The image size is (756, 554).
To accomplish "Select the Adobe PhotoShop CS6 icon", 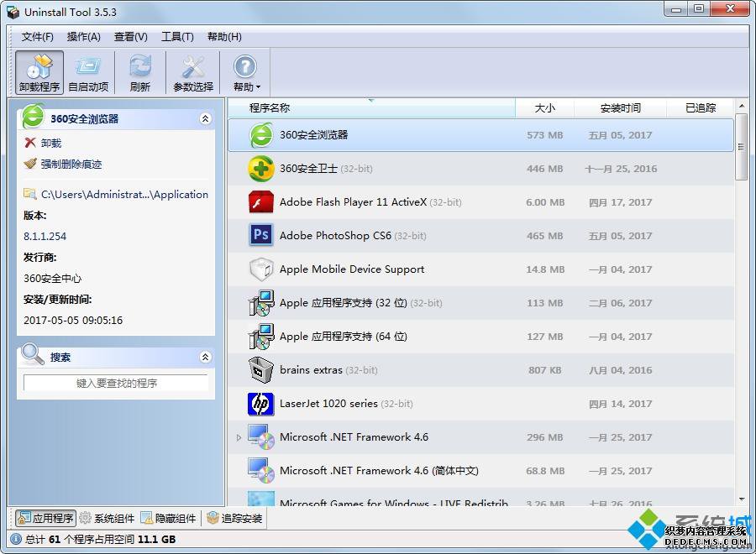I will (x=261, y=236).
